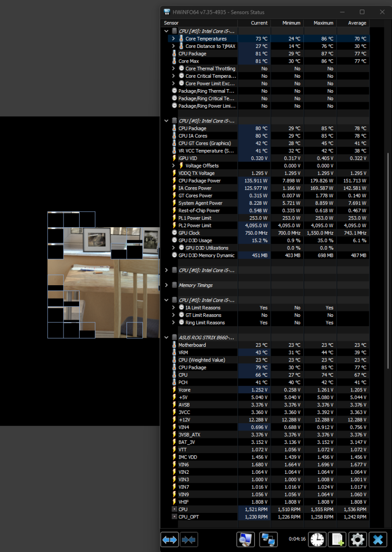Click thermometer icon beside VR VCC Temperature

tap(174, 151)
